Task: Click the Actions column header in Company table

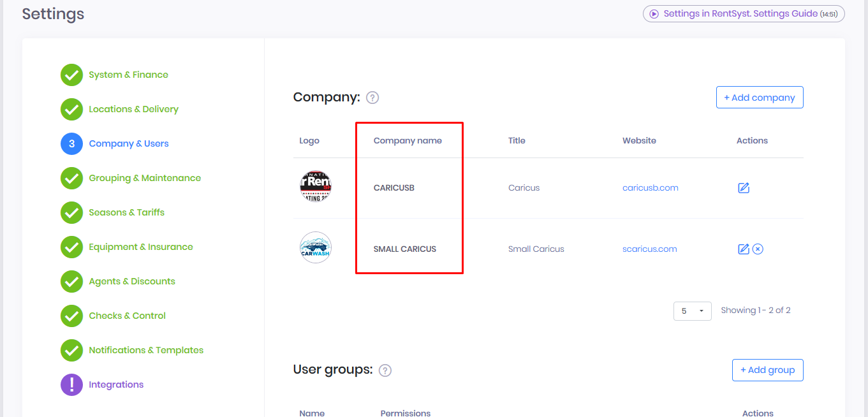Action: point(752,140)
